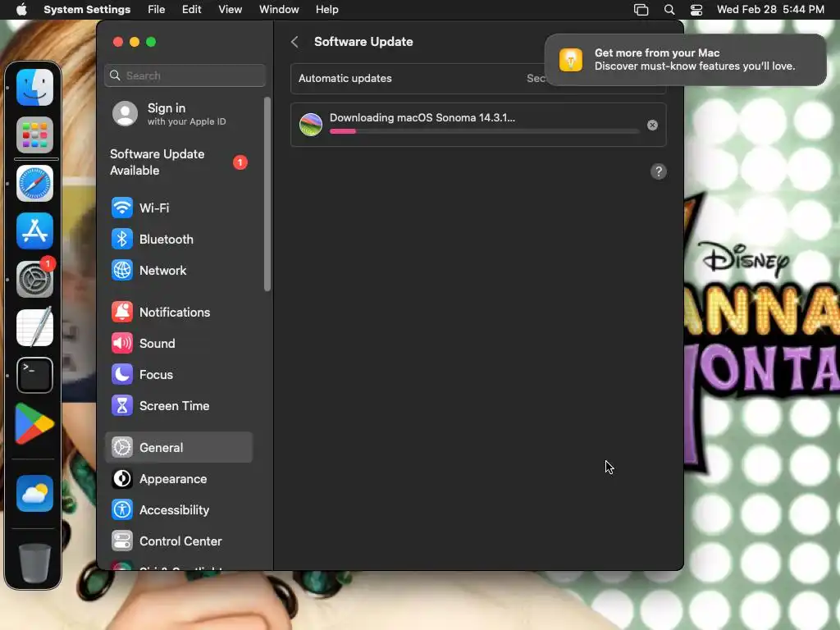Image resolution: width=840 pixels, height=630 pixels.
Task: Open Bluetooth settings in sidebar
Action: (179, 240)
